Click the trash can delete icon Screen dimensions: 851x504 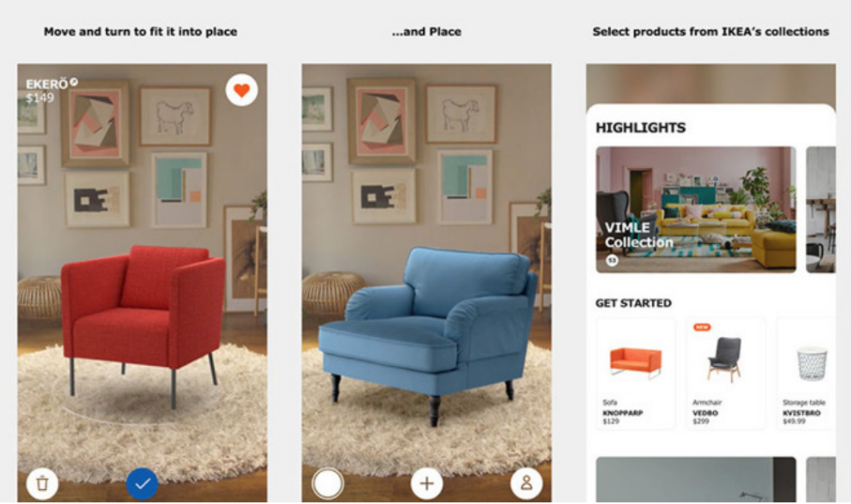coord(42,483)
